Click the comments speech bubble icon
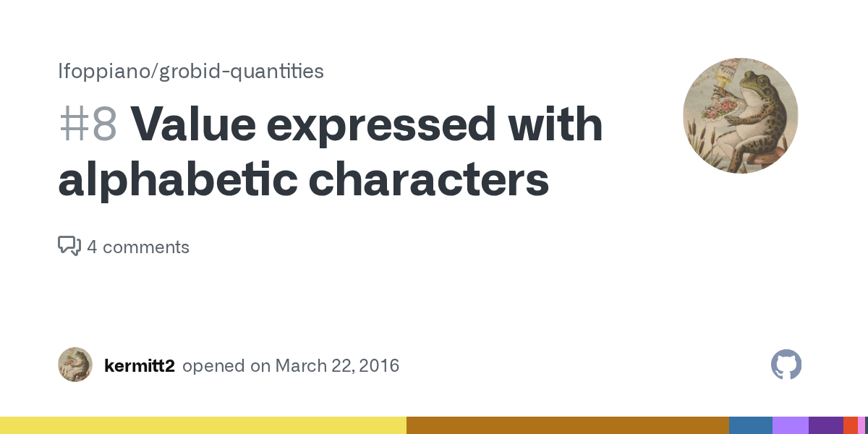This screenshot has height=434, width=868. tap(69, 247)
